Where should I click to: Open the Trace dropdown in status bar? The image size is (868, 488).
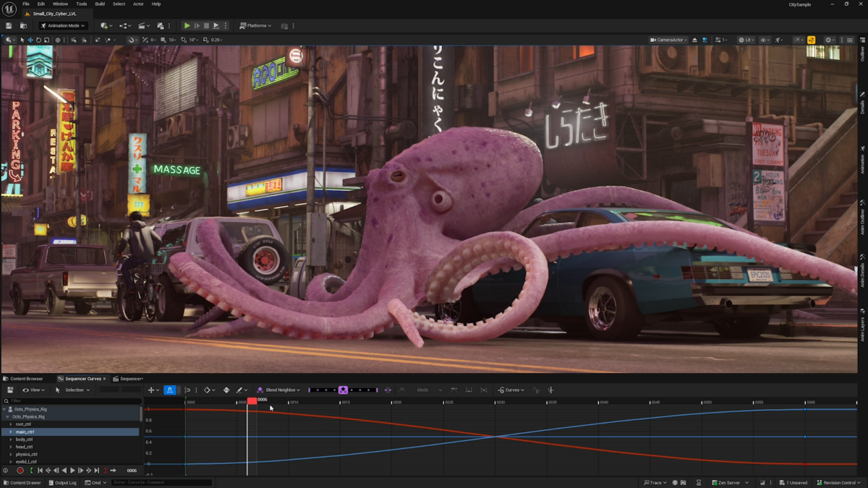coord(655,482)
